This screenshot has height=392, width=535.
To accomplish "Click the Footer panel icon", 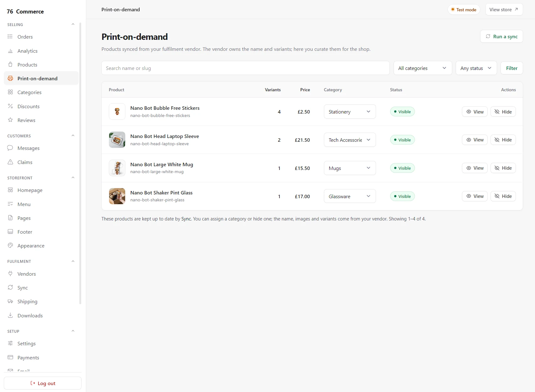I will [10, 232].
